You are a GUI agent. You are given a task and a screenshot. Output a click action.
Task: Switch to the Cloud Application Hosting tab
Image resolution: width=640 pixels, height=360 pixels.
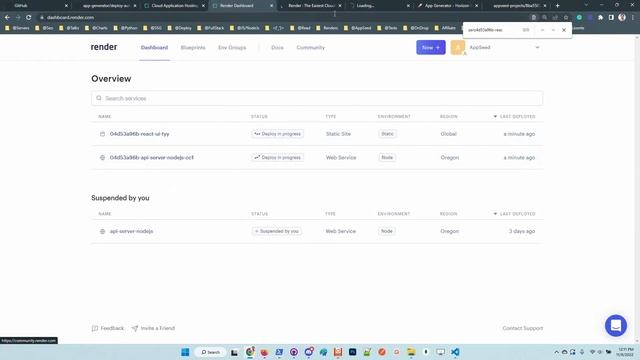[x=174, y=6]
